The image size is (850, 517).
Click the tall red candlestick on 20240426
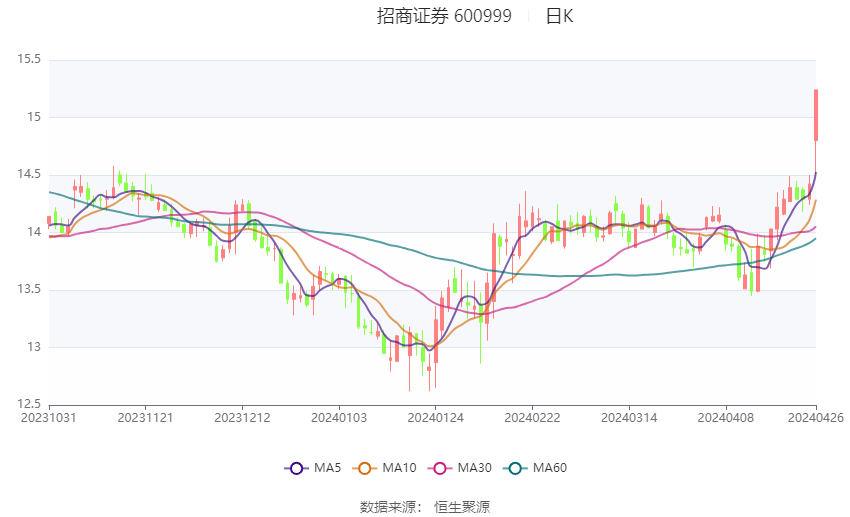pyautogui.click(x=816, y=115)
